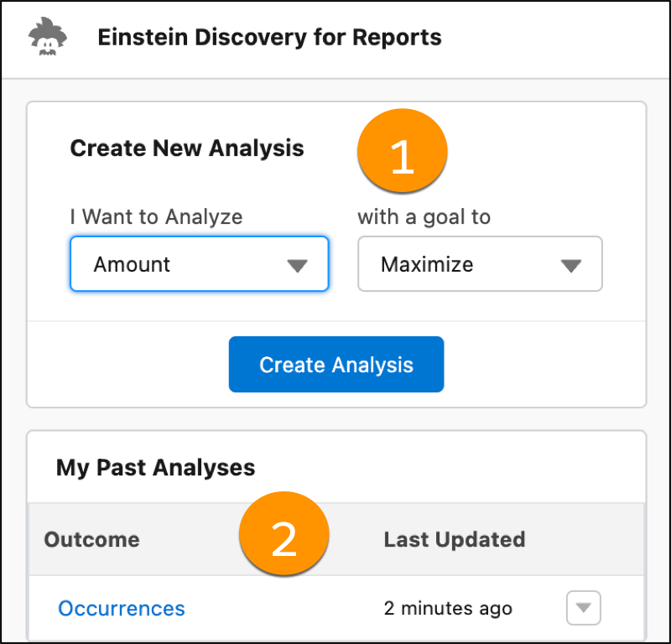Click the Outcome column header
Image resolution: width=671 pixels, height=644 pixels.
click(x=91, y=539)
